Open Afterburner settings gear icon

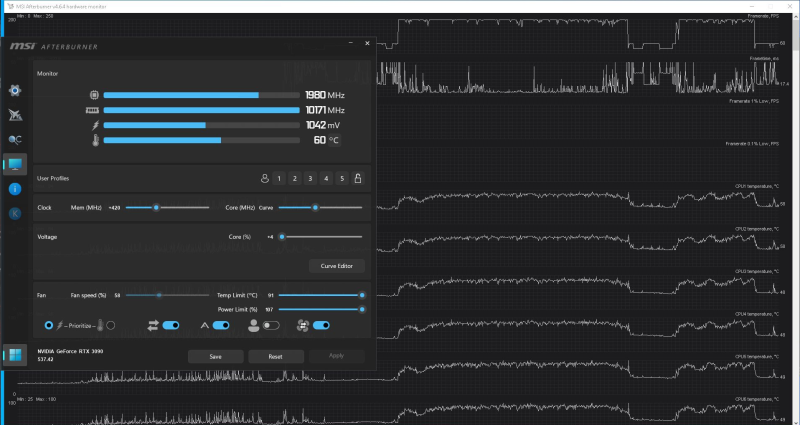pyautogui.click(x=15, y=91)
